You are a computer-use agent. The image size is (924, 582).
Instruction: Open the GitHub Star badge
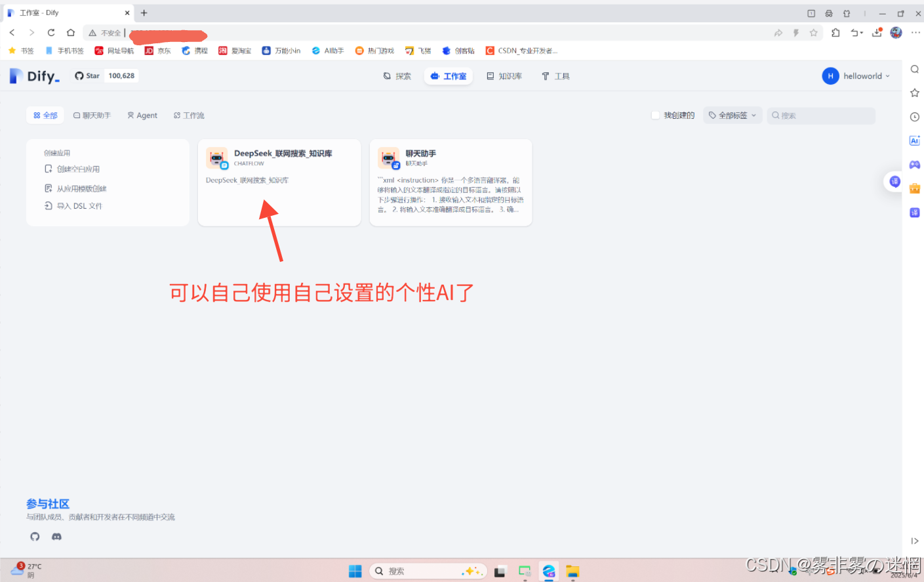pyautogui.click(x=105, y=76)
